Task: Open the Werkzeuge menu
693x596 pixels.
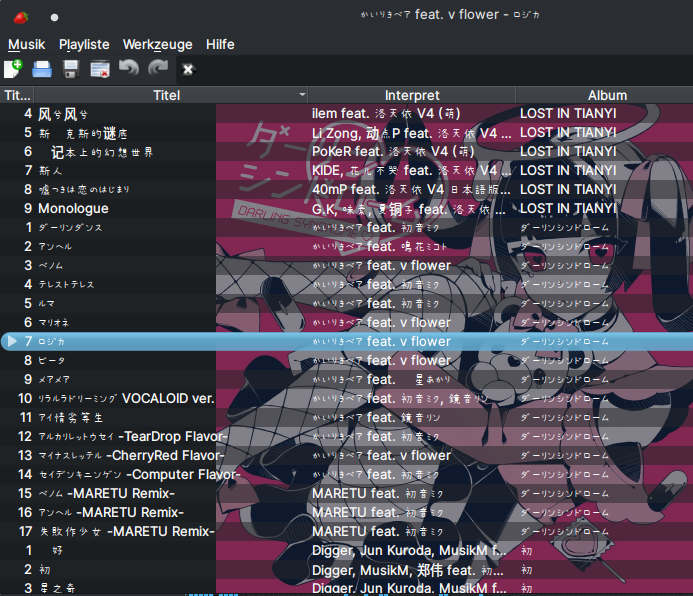Action: click(x=157, y=44)
